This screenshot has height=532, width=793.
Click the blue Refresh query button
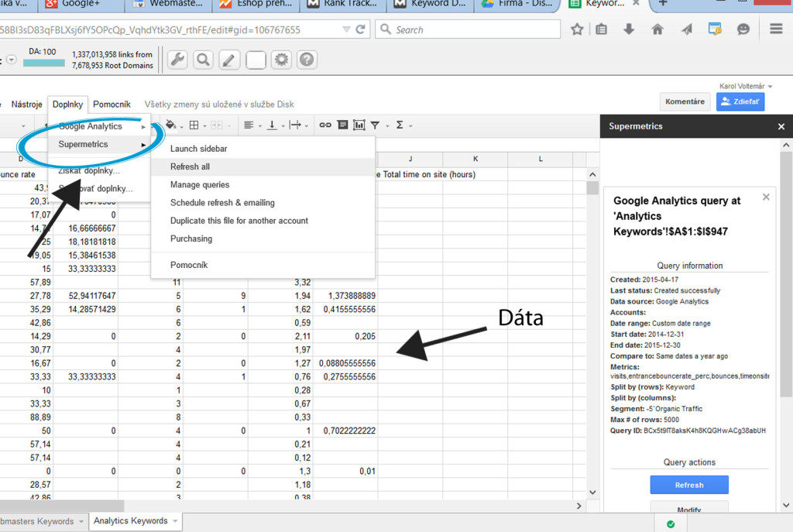pyautogui.click(x=688, y=485)
